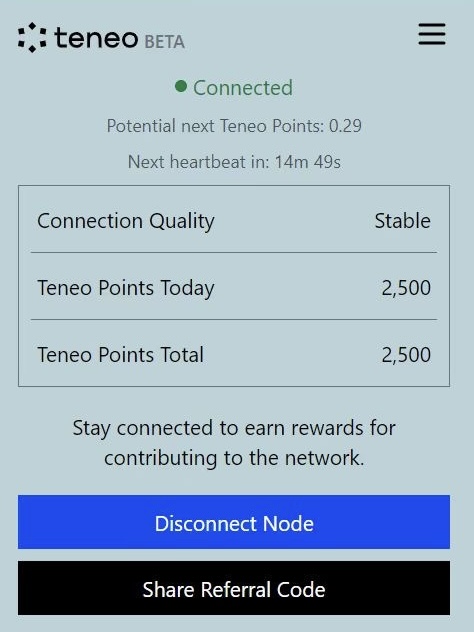The width and height of the screenshot is (474, 632).
Task: Click the 14m 49s heartbeat time
Action: pos(308,162)
